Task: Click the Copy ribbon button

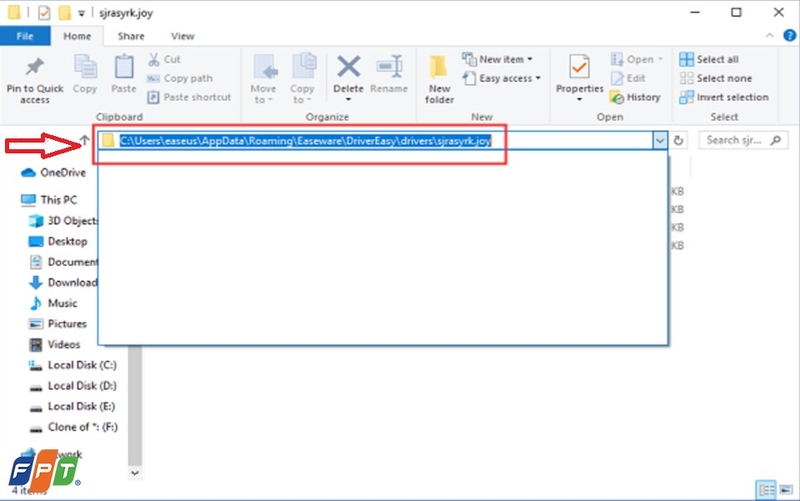Action: point(85,74)
